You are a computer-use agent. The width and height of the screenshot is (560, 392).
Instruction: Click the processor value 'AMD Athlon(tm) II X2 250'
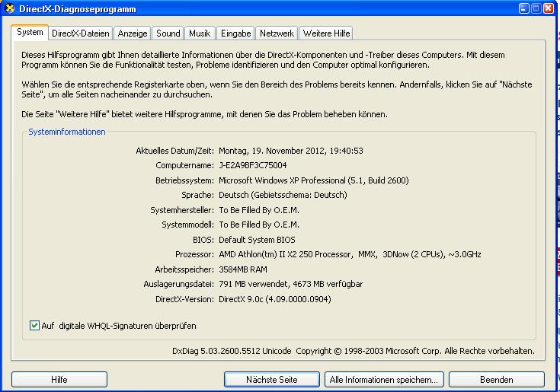coord(266,254)
